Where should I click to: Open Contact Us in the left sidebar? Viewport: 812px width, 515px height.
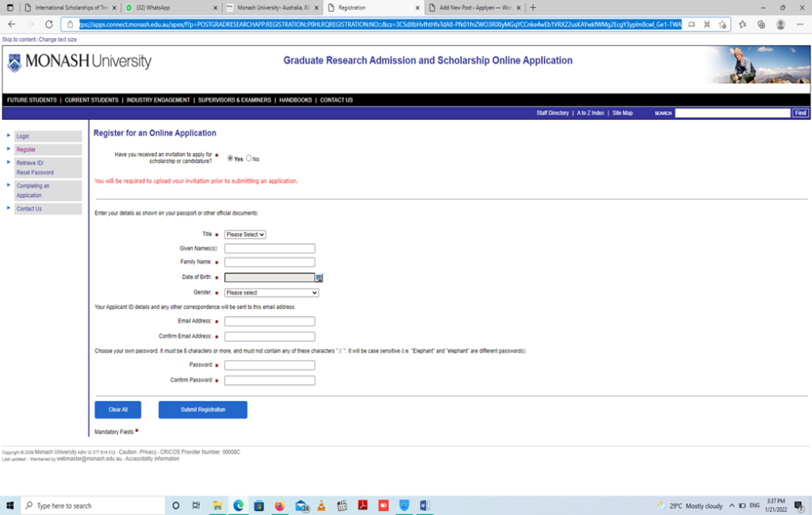point(29,209)
